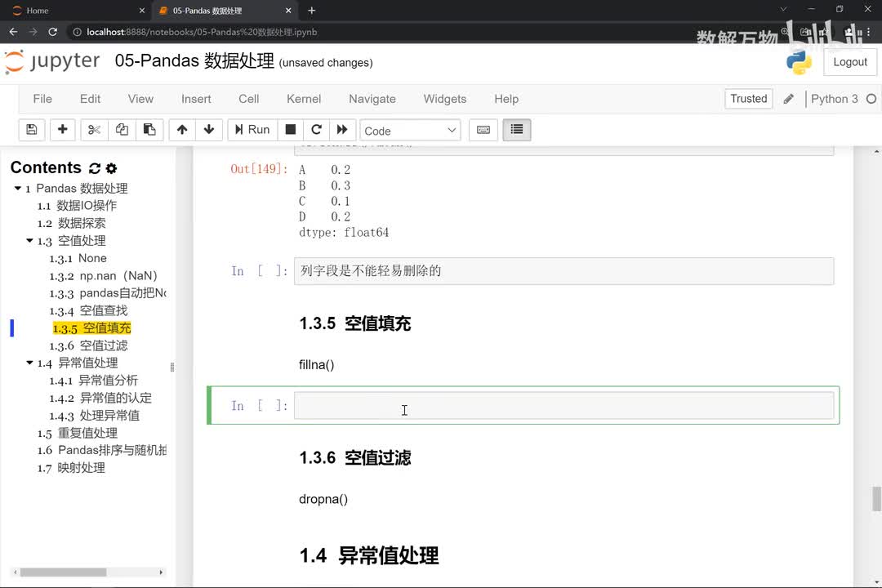Open the Help menu
Viewport: 882px width, 588px height.
point(506,99)
